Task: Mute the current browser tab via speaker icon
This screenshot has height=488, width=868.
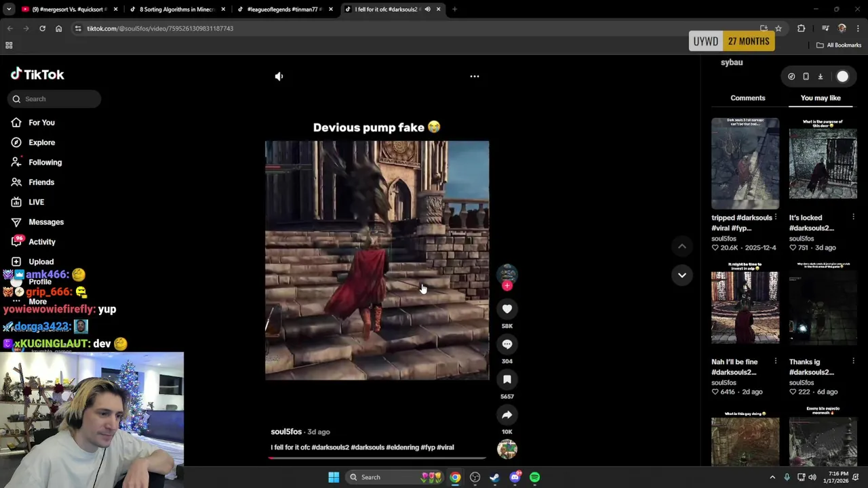Action: (427, 9)
